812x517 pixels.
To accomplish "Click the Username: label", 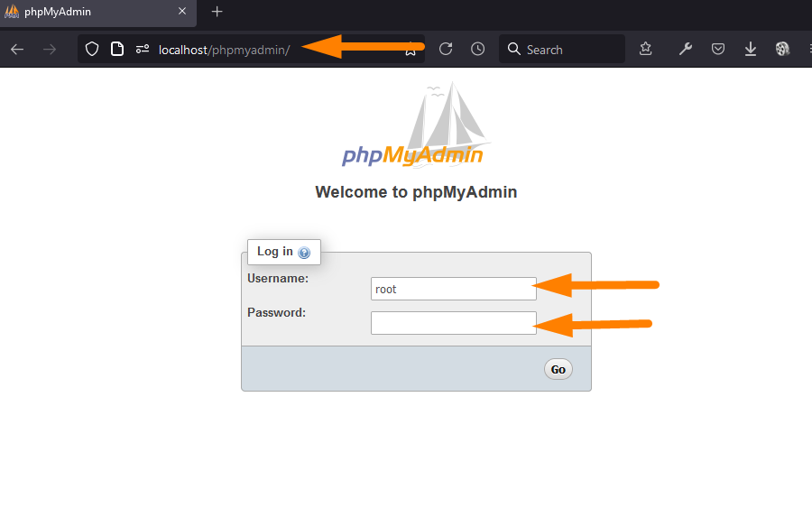I will pyautogui.click(x=278, y=278).
